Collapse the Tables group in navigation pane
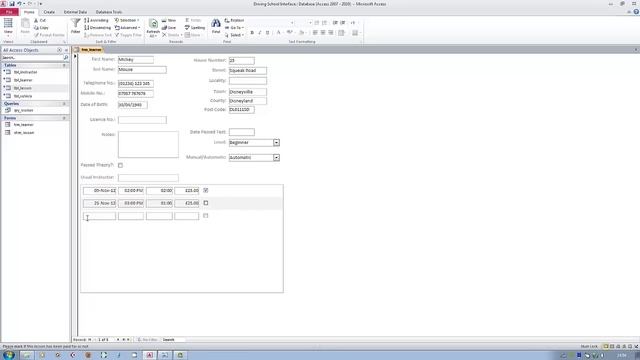The height and width of the screenshot is (360, 640). [x=64, y=65]
